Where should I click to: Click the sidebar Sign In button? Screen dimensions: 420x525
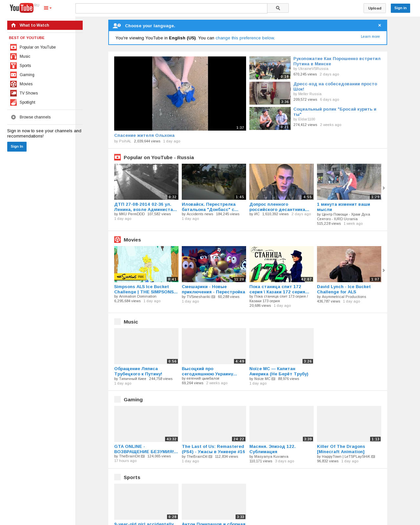(x=17, y=147)
